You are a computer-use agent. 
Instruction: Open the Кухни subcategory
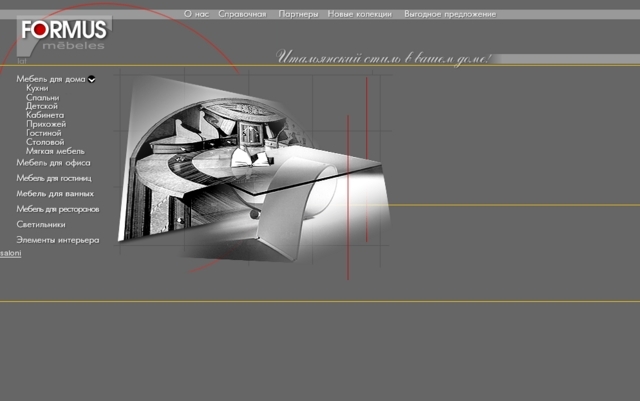pos(37,88)
